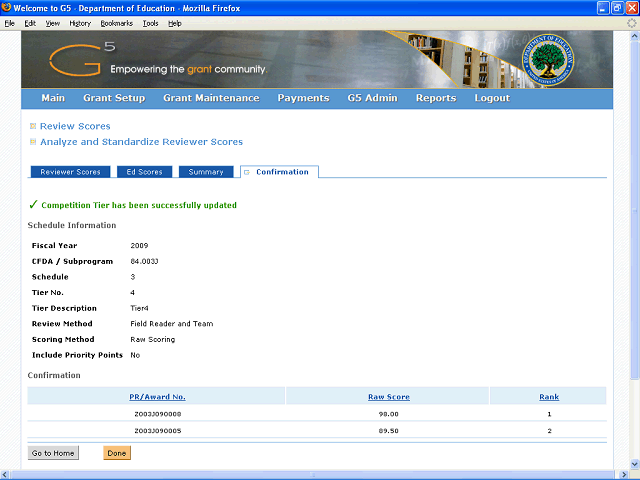
Task: Open G5 Admin navigation item
Action: click(x=373, y=98)
